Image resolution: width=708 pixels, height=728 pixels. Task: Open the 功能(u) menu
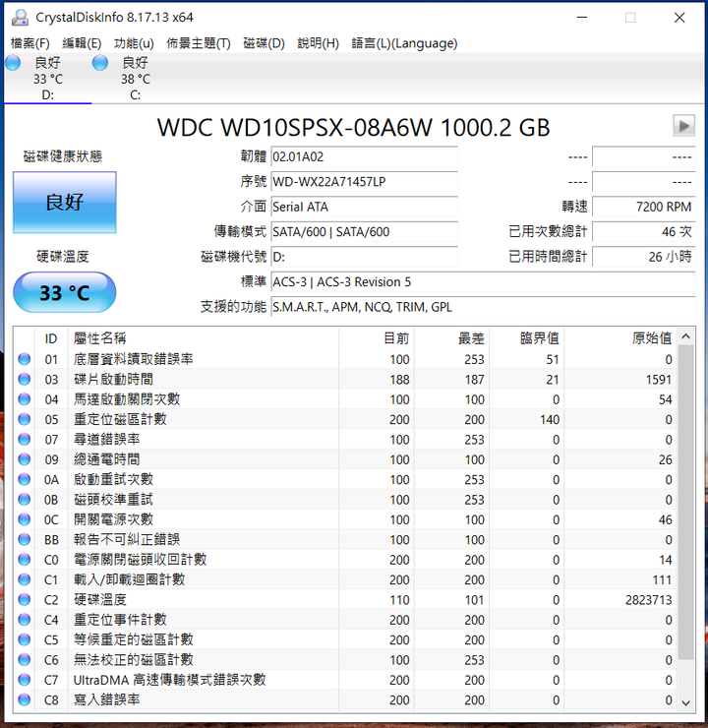tap(134, 43)
